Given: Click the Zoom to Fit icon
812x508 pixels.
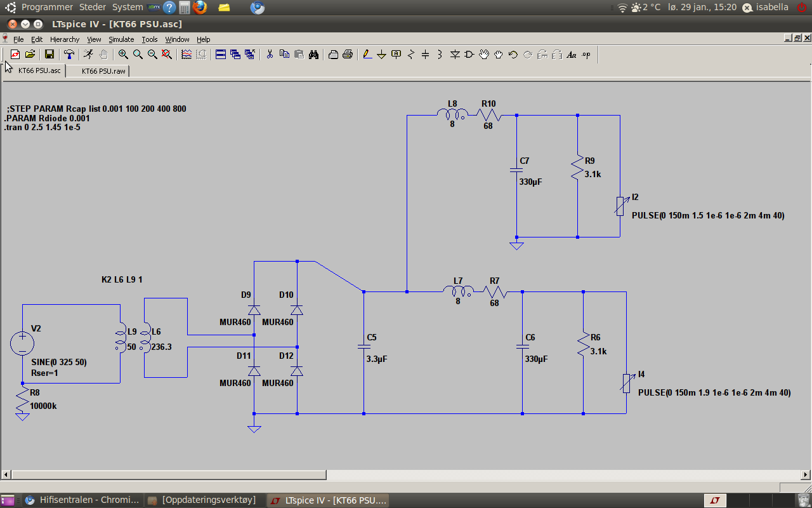Looking at the screenshot, I should pyautogui.click(x=167, y=55).
